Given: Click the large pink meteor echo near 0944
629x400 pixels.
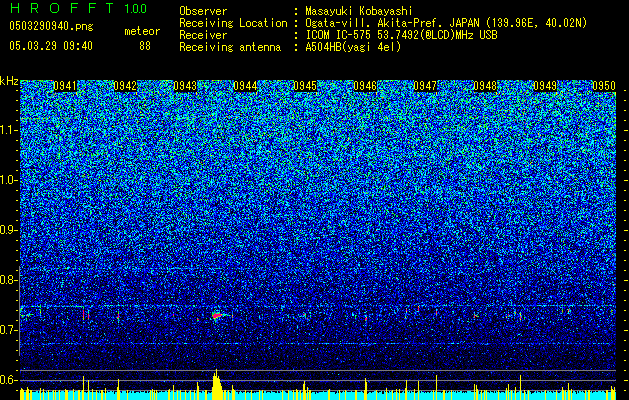Looking at the screenshot, I should (x=217, y=316).
